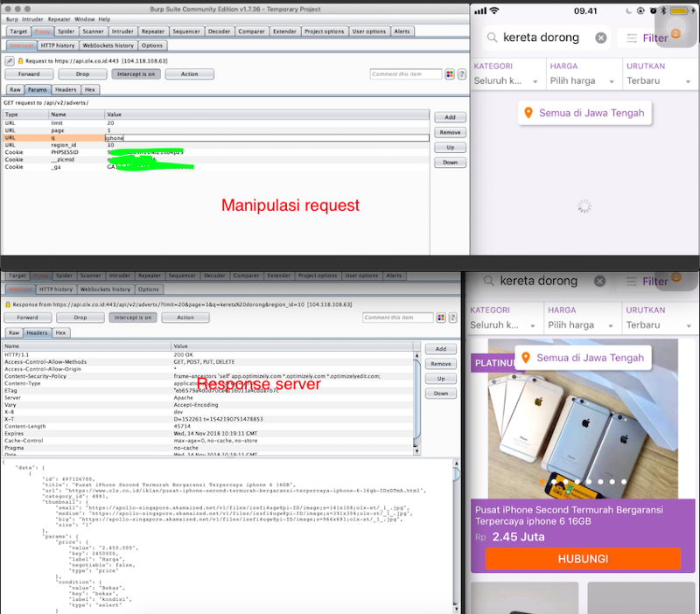Screen dimensions: 700x614
Task: Click the 'iphone' value field of parameter q
Action: pos(267,138)
